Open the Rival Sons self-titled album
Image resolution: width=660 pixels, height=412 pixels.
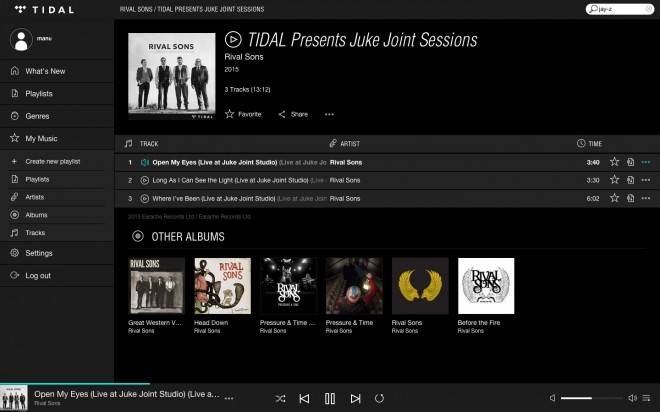pos(420,286)
